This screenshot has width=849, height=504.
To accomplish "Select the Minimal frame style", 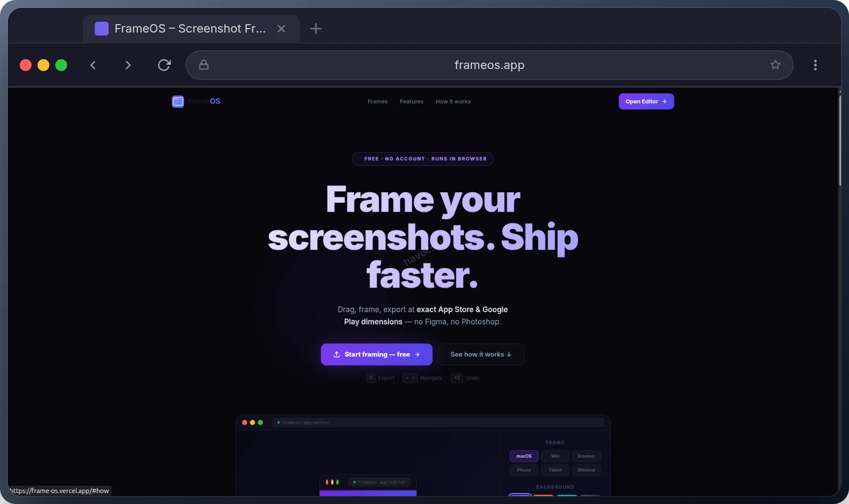I will coord(586,470).
